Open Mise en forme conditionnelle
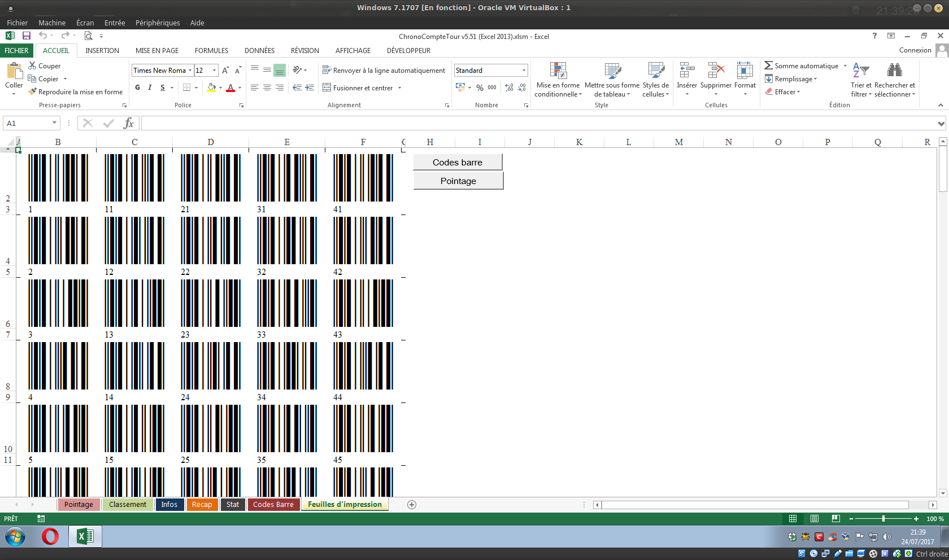 [558, 71]
